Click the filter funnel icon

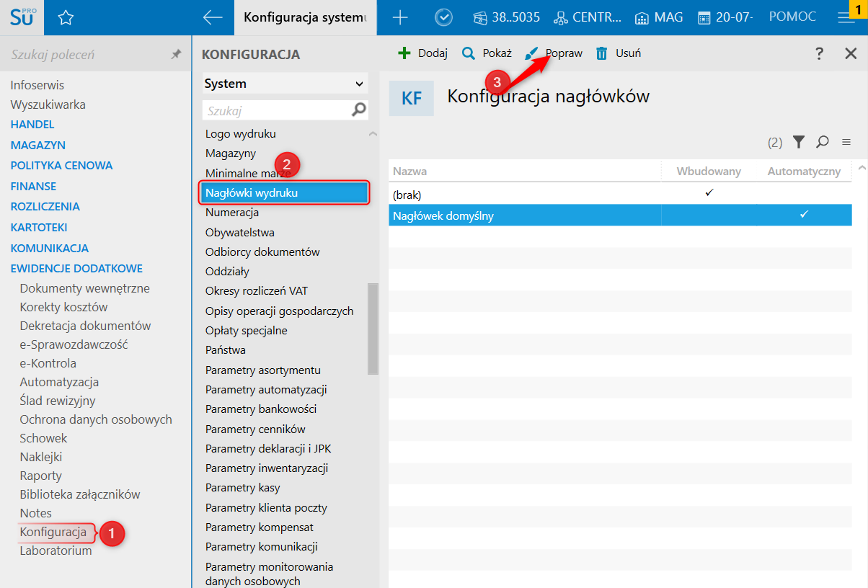coord(798,142)
